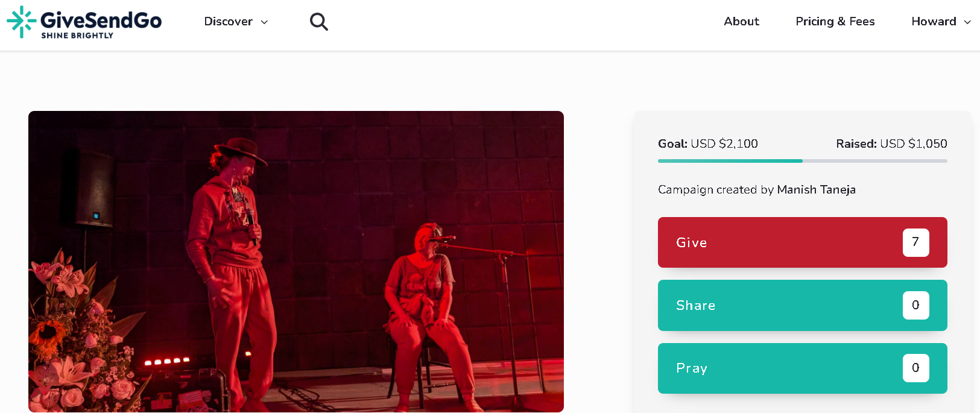Viewport: 980px width, 413px height.
Task: Open the campaign stage photo
Action: (x=296, y=261)
